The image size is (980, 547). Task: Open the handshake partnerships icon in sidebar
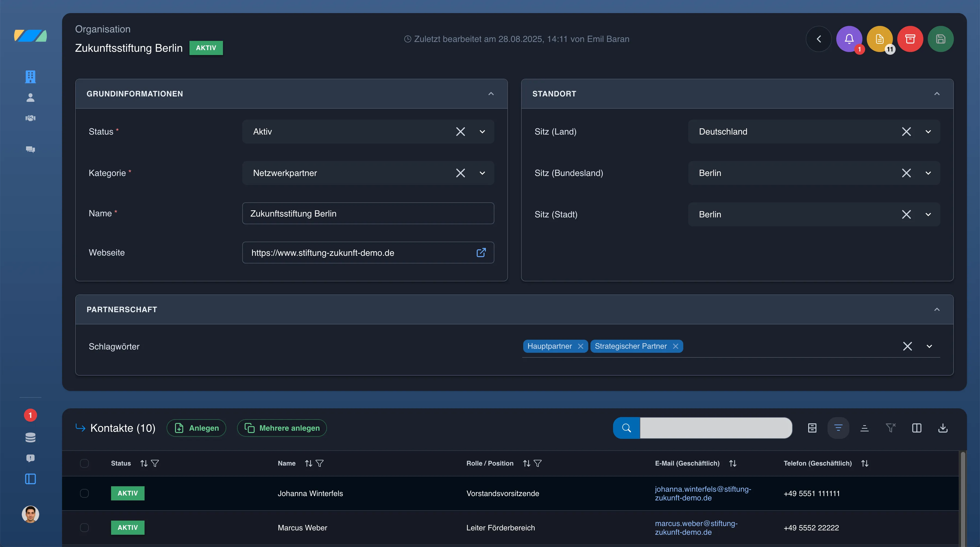(30, 118)
